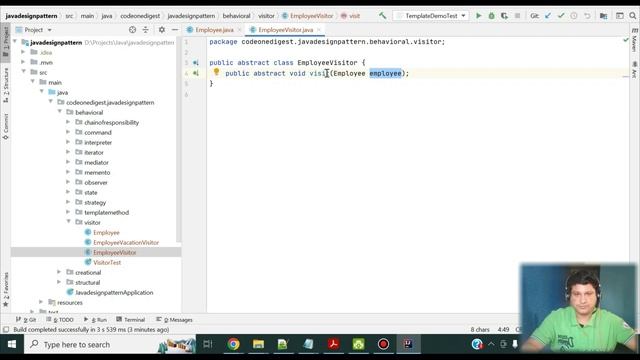This screenshot has width=640, height=360.
Task: Open Chrome from the taskbar
Action: [233, 344]
